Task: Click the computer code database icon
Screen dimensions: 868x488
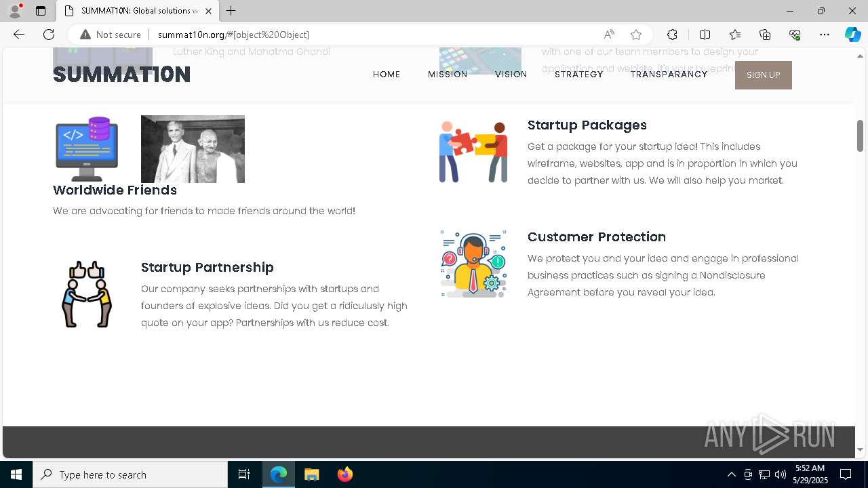Action: [x=87, y=149]
